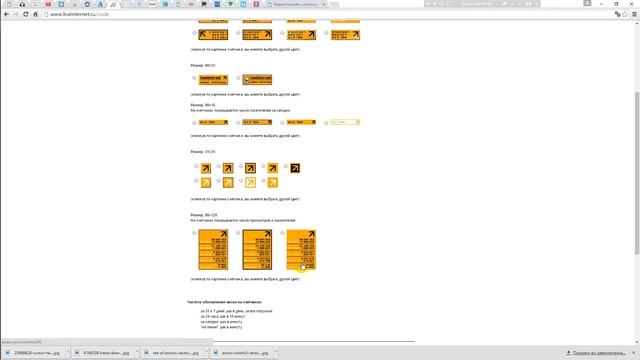Click first 31x31 icon with white arrow
Viewport: 640px width, 360px height.
click(206, 182)
